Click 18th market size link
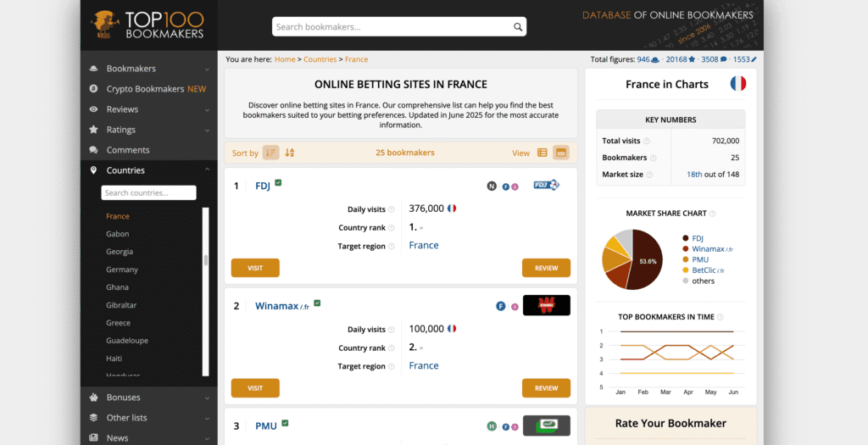Screen dimensions: 868x445 coord(694,175)
